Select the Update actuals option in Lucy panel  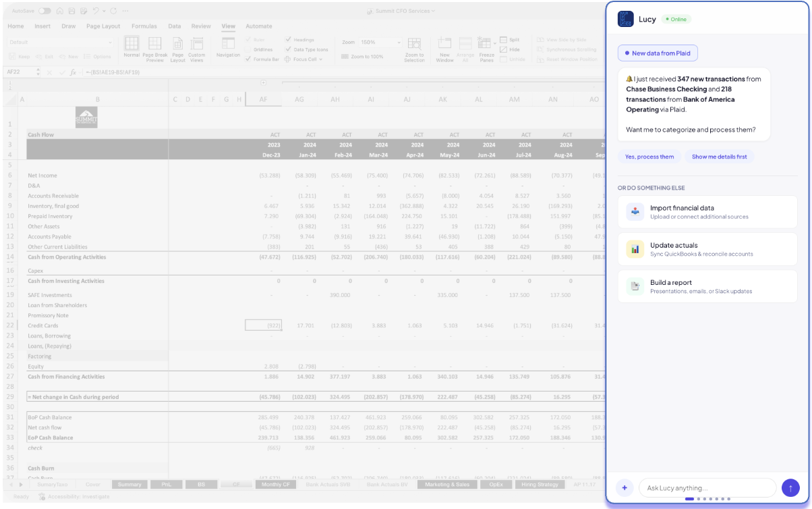coord(707,248)
